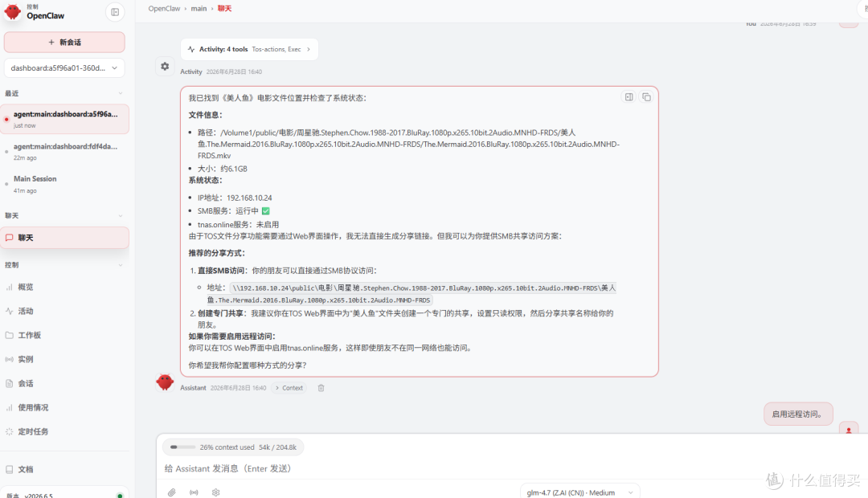
Task: Click the 概览 bar chart icon
Action: click(x=10, y=288)
